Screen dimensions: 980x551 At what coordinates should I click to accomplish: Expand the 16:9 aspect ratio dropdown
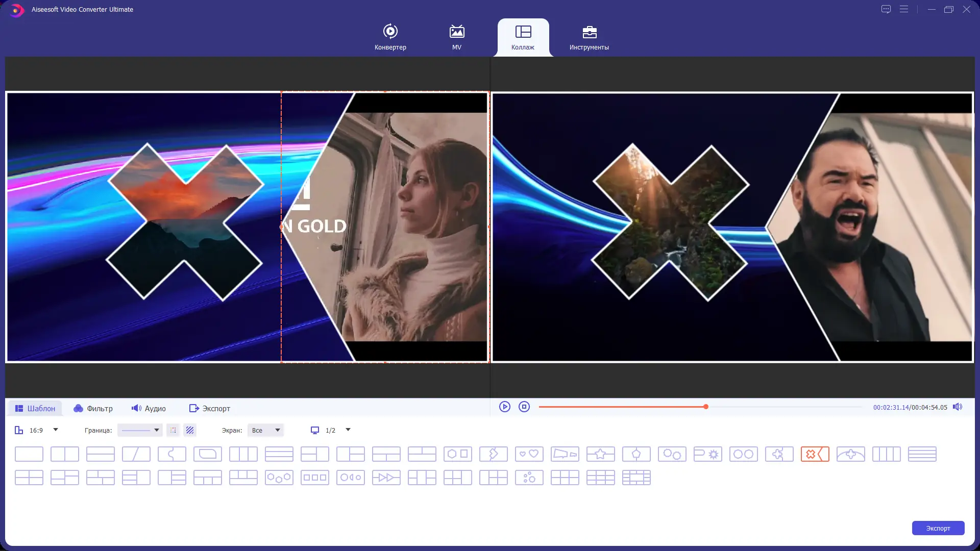point(56,430)
